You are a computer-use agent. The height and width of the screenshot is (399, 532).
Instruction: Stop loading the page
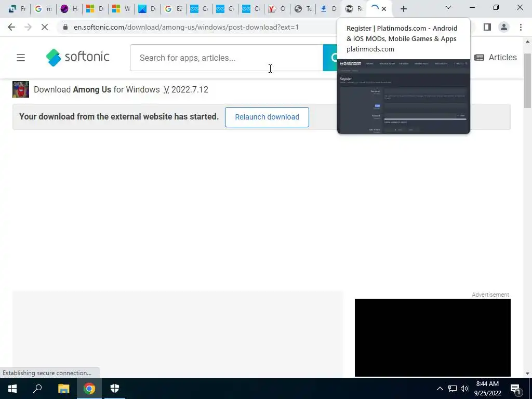coord(45,27)
